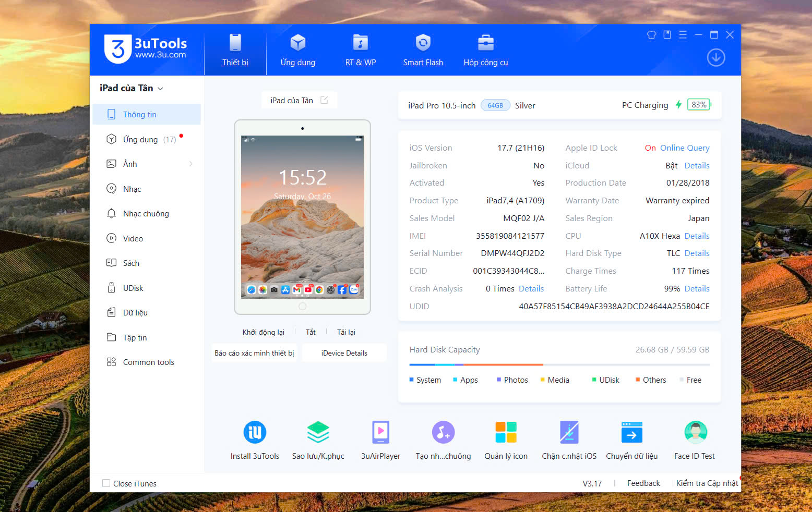Open iDevice Details
This screenshot has height=512, width=812.
click(x=344, y=353)
